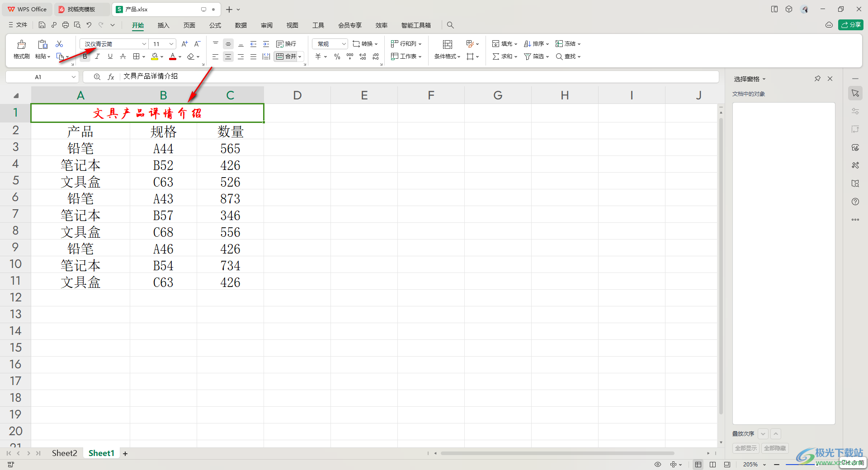Click the arrow select tool in side panel
This screenshot has height=470, width=868.
855,93
